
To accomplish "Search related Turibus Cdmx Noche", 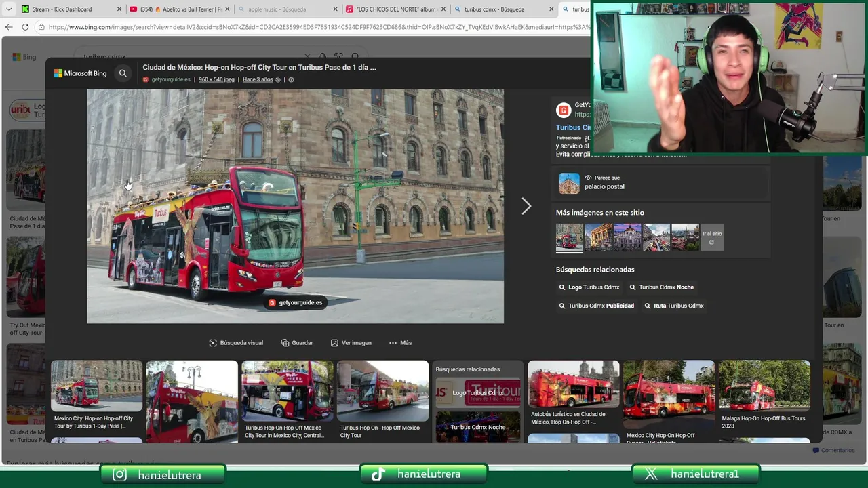I will (x=661, y=287).
